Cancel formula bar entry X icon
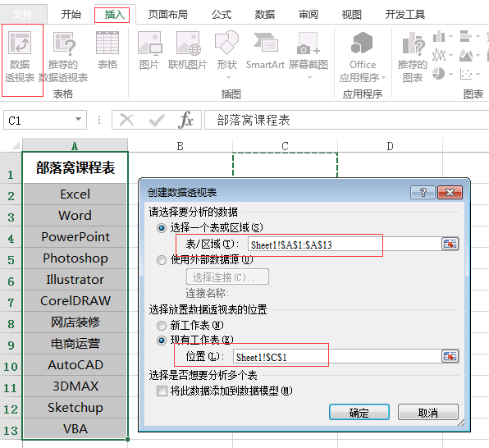The image size is (489, 448). (127, 120)
